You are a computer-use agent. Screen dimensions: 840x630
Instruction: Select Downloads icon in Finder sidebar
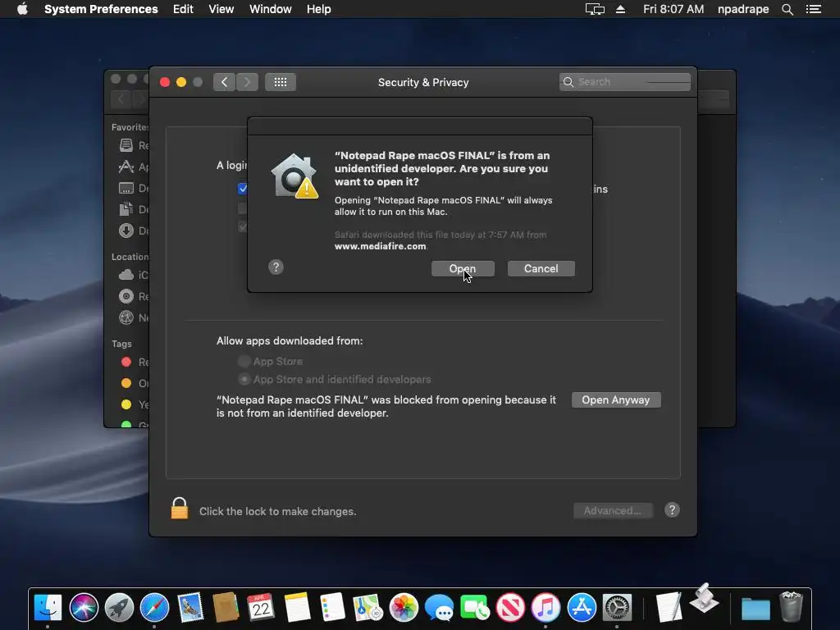126,231
